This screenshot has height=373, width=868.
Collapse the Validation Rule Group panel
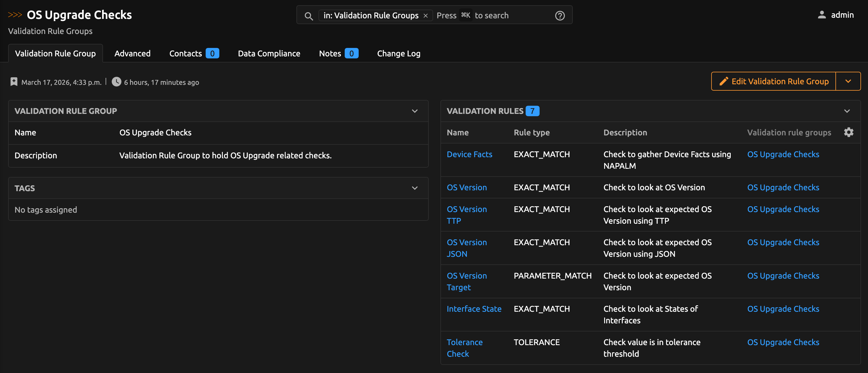pyautogui.click(x=415, y=111)
